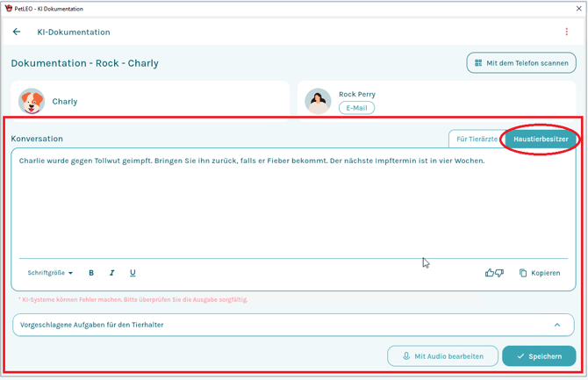Click the Speichern button
The height and width of the screenshot is (380, 588).
[x=539, y=356]
